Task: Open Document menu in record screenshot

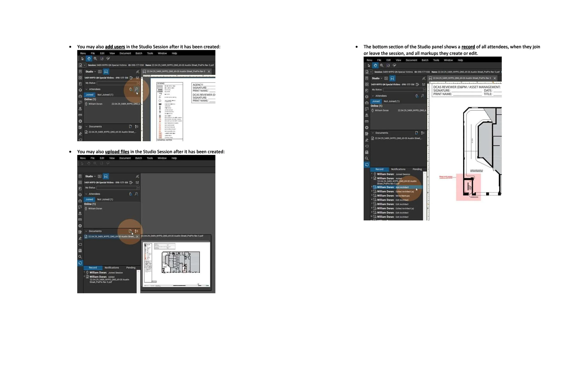Action: coord(411,60)
